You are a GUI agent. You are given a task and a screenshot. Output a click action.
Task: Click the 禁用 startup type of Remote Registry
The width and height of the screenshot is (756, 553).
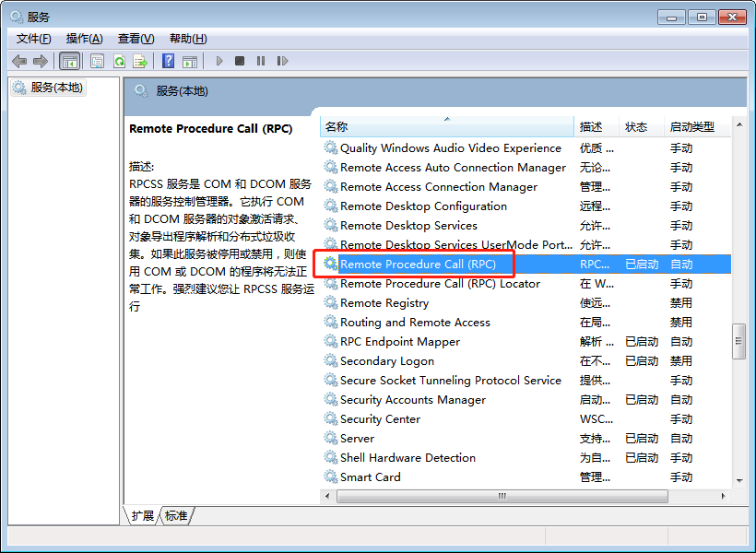click(x=680, y=303)
